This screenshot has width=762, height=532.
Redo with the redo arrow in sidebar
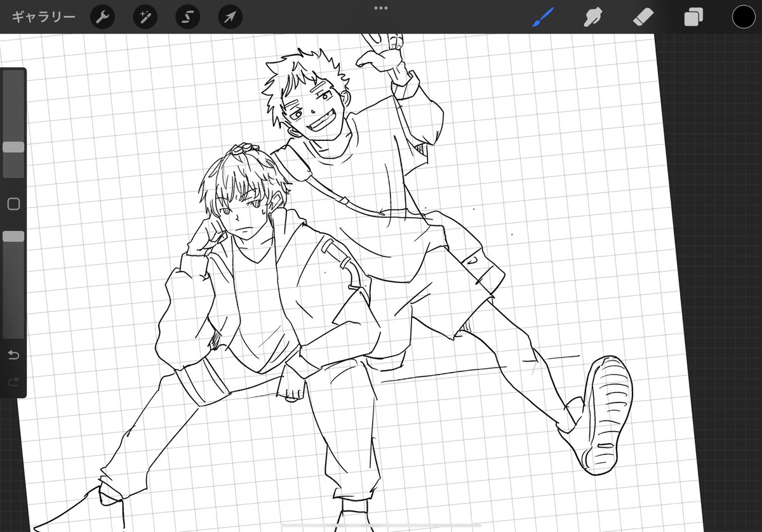(13, 382)
